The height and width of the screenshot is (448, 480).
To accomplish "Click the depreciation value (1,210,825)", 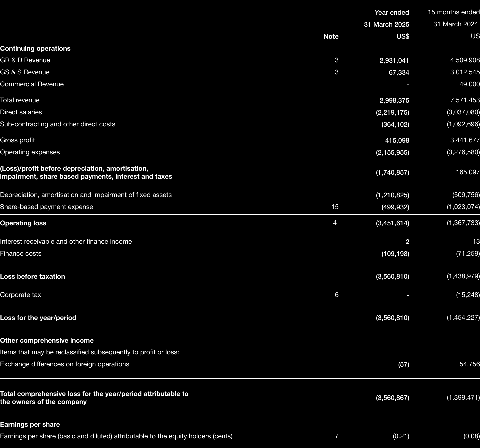I will (393, 195).
